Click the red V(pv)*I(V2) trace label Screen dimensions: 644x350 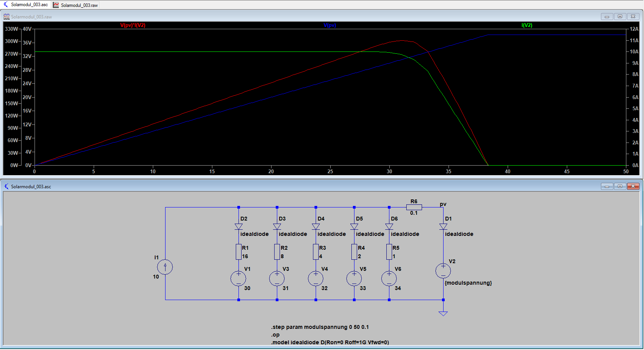pyautogui.click(x=132, y=25)
